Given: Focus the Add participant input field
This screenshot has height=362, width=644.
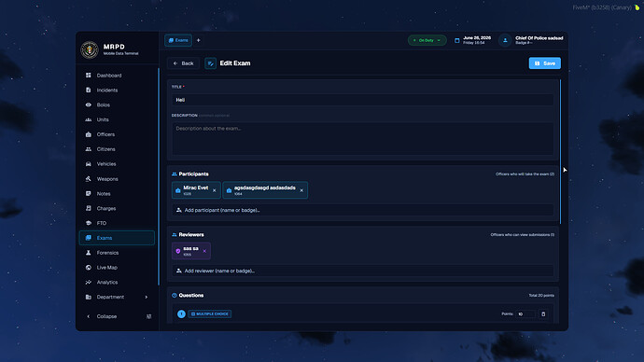Looking at the screenshot, I should [363, 210].
